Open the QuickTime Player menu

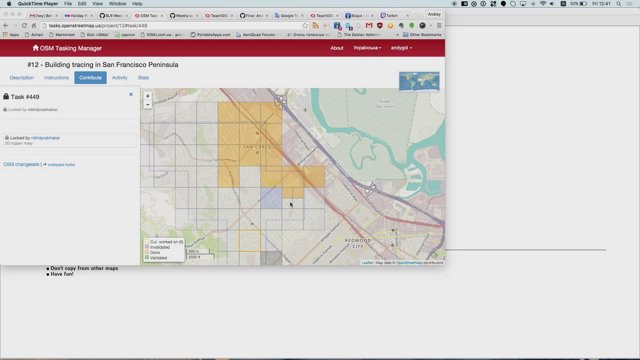(38, 4)
